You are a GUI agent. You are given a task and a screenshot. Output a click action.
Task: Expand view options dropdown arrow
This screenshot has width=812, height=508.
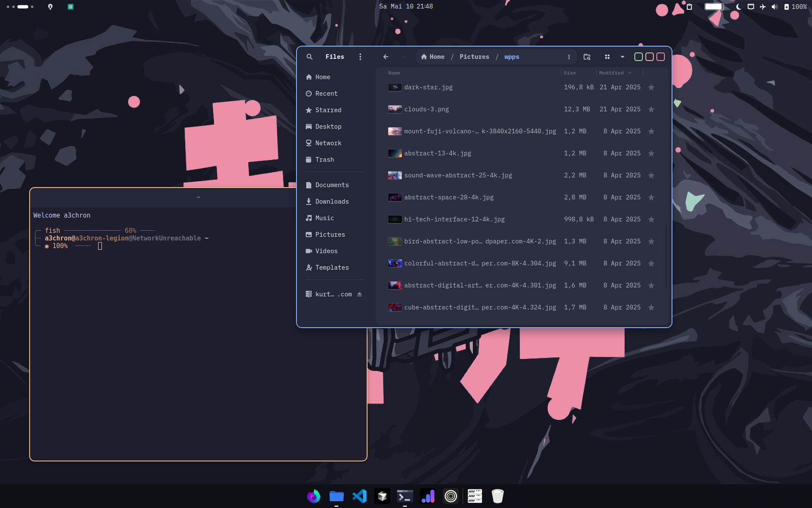click(x=623, y=57)
